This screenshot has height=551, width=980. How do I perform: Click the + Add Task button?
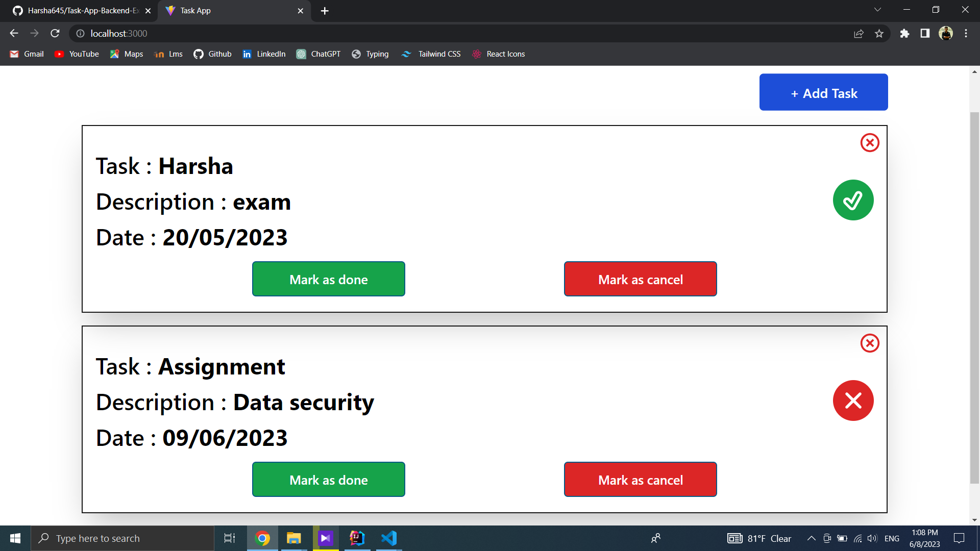click(823, 92)
